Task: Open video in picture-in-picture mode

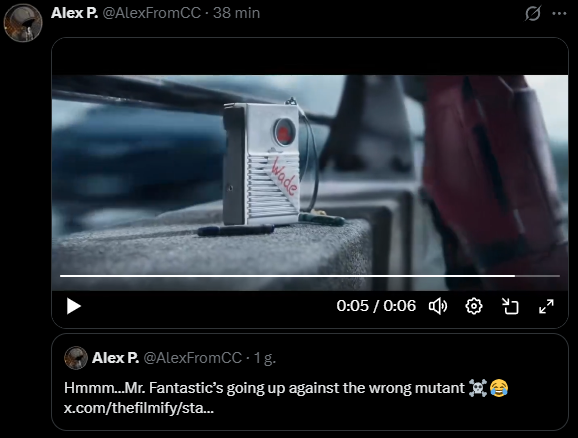Action: click(x=510, y=306)
